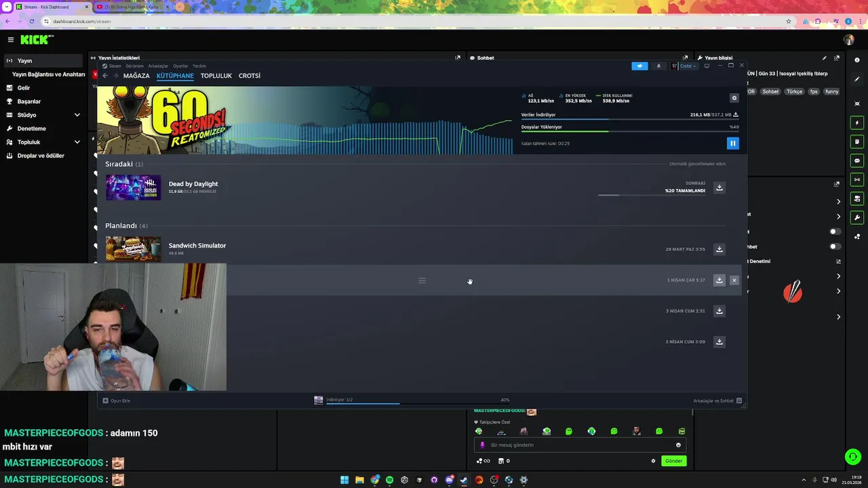Click download icon for 3 Nisan Cum 2:51 row
This screenshot has width=868, height=488.
(719, 310)
